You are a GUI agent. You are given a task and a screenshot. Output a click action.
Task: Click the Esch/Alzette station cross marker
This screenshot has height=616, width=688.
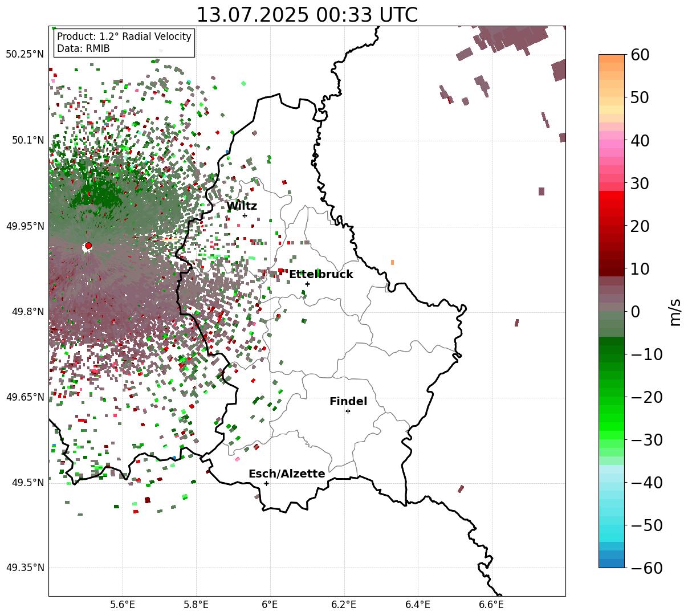point(266,483)
